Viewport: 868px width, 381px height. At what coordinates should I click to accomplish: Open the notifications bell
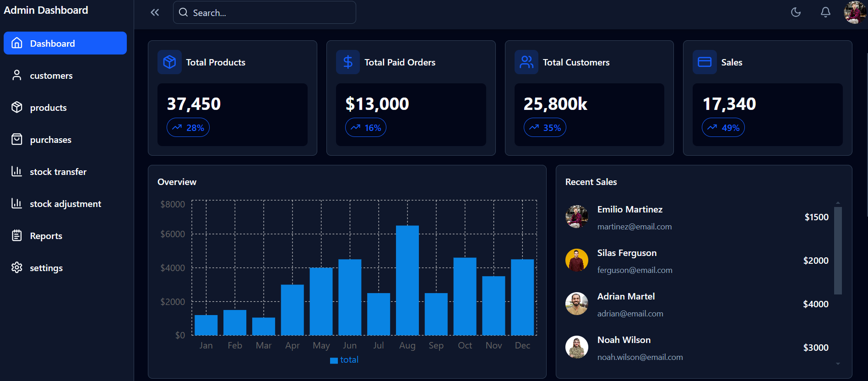coord(825,12)
